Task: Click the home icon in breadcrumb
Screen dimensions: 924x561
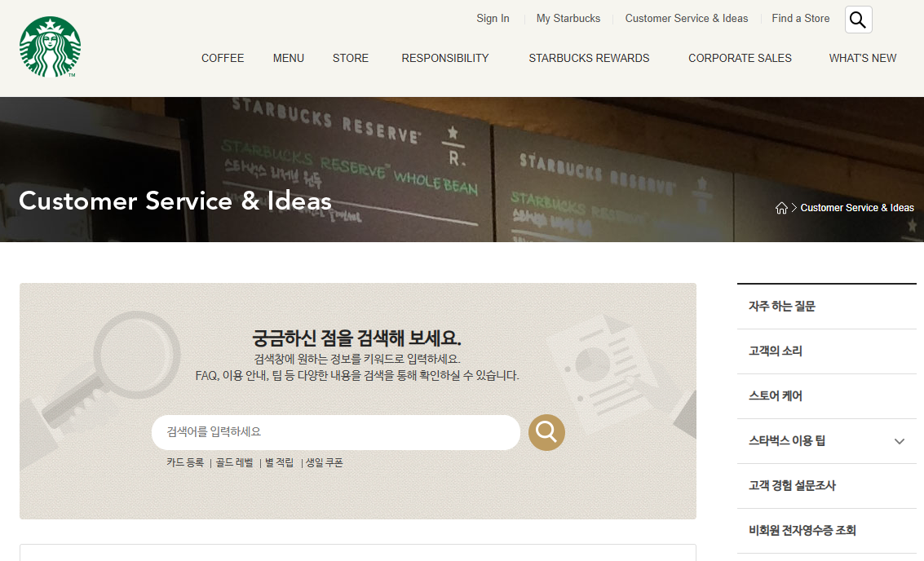Action: [781, 208]
